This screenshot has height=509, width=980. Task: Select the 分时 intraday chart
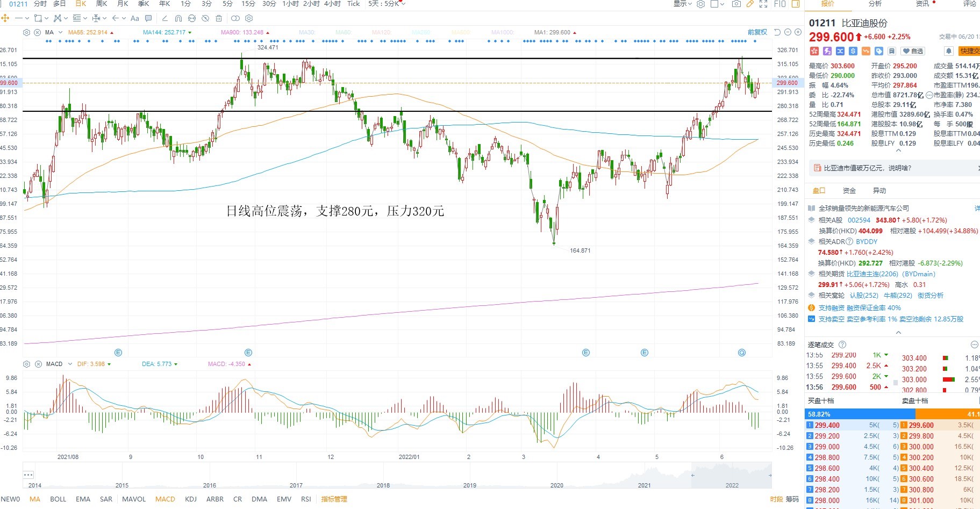pyautogui.click(x=40, y=4)
